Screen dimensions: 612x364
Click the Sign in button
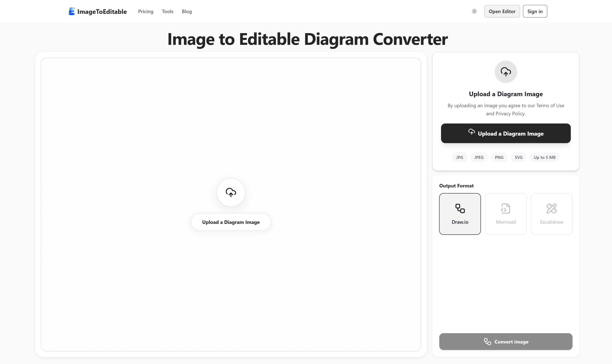pos(535,11)
